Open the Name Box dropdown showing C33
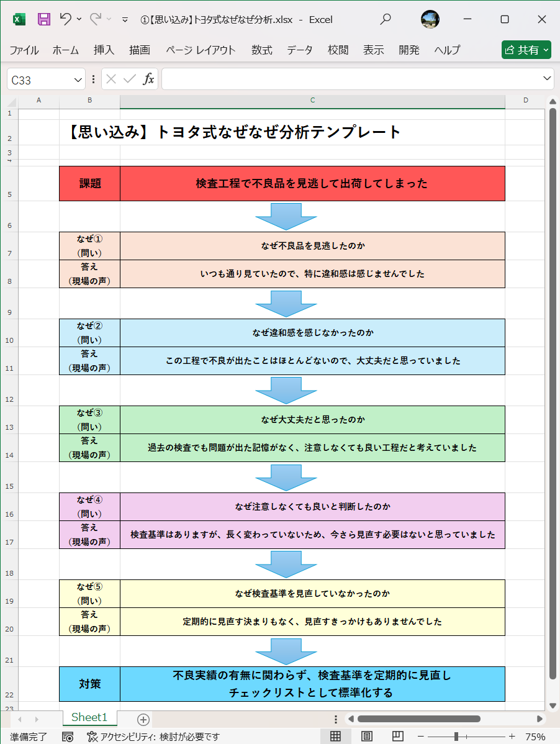The width and height of the screenshot is (560, 744). tap(76, 79)
